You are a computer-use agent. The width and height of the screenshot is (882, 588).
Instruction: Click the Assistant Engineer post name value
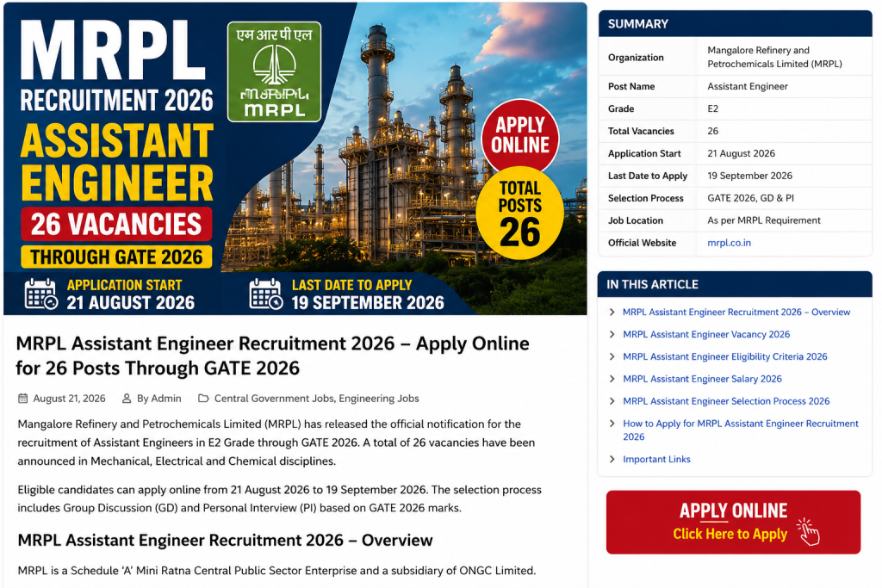pyautogui.click(x=748, y=87)
